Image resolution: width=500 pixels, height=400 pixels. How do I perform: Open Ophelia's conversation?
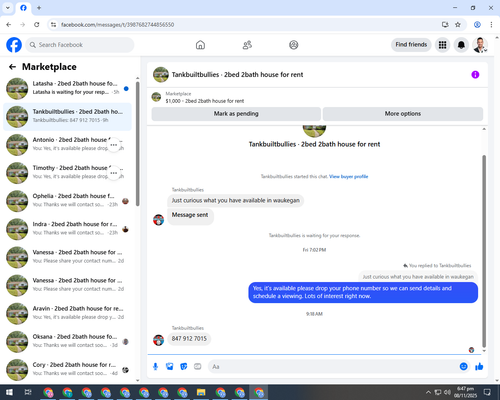tap(67, 201)
